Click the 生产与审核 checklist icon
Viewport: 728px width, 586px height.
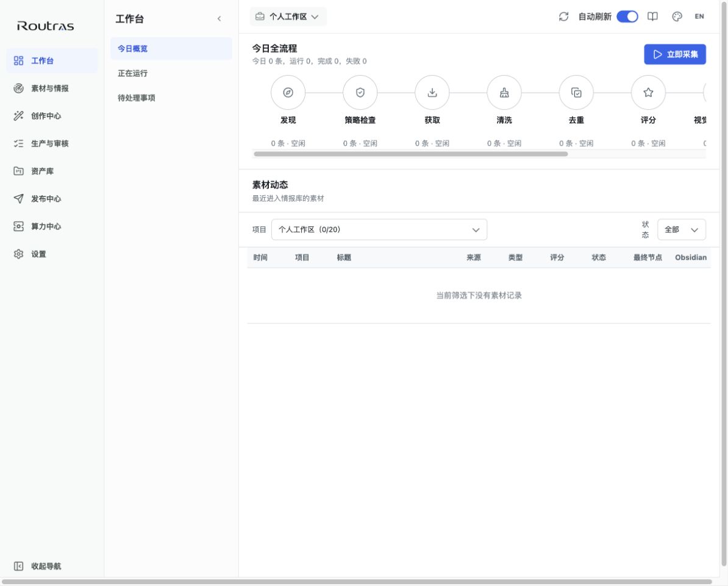pos(18,143)
